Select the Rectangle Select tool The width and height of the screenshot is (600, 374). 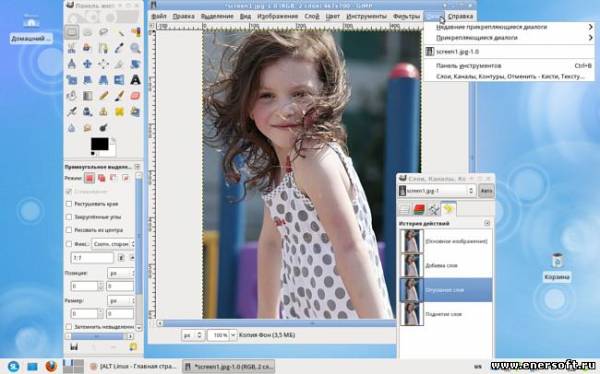pyautogui.click(x=72, y=32)
